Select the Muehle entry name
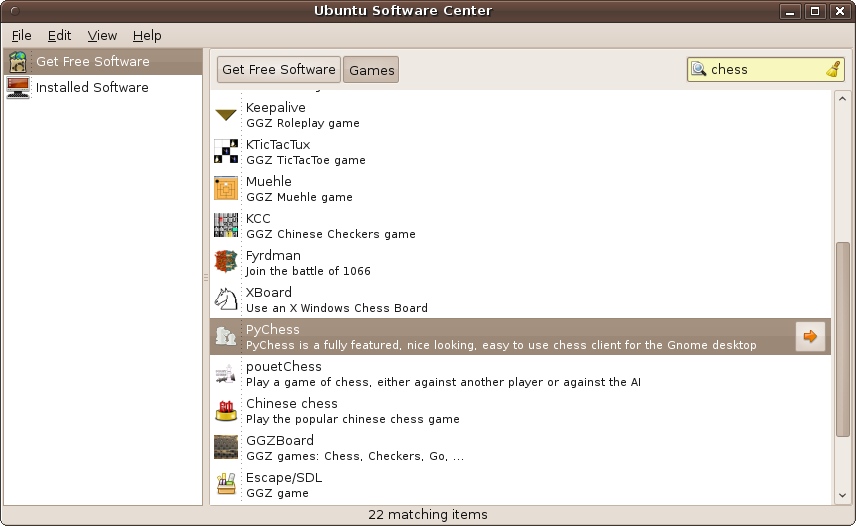Screen dimensions: 856x526 pos(269,182)
